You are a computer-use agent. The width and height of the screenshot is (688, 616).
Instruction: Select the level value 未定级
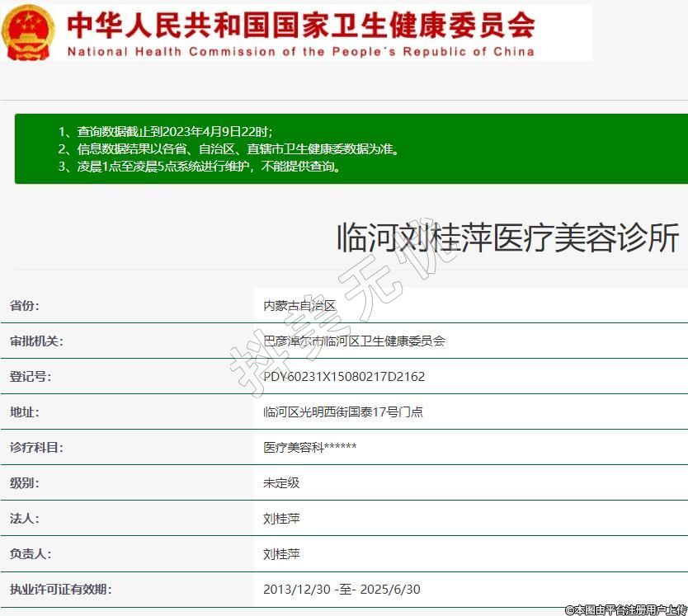point(281,483)
